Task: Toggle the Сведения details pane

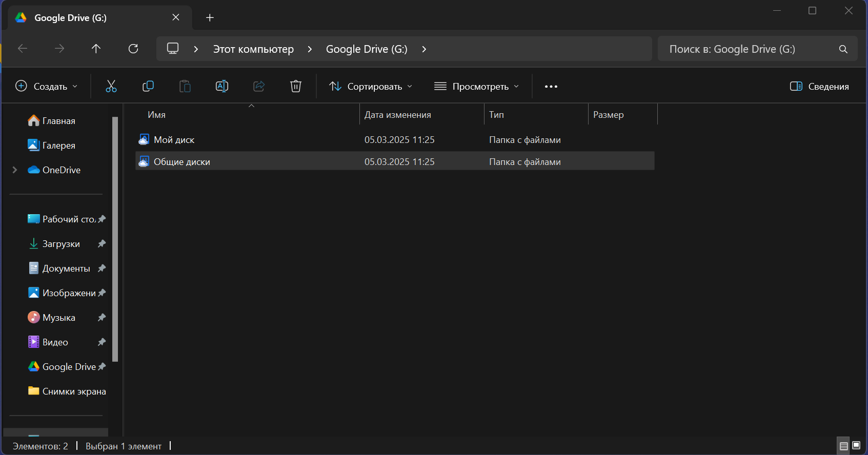Action: 819,87
